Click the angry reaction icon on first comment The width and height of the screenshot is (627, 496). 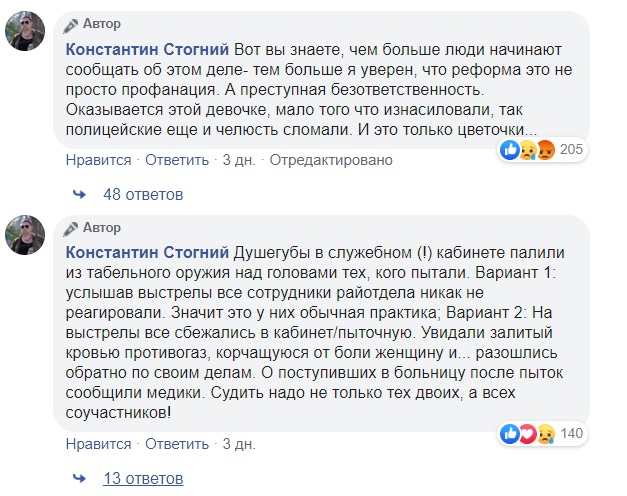click(x=546, y=150)
